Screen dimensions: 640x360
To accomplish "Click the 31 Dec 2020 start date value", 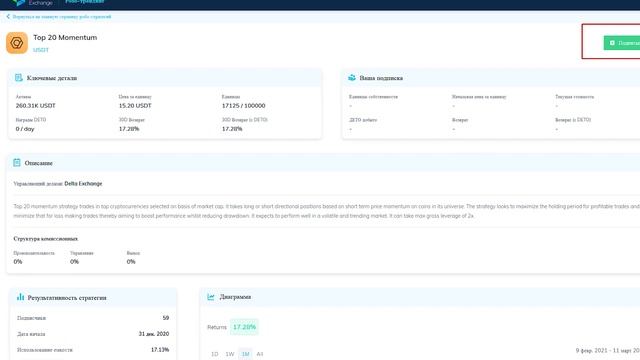I will point(153,334).
